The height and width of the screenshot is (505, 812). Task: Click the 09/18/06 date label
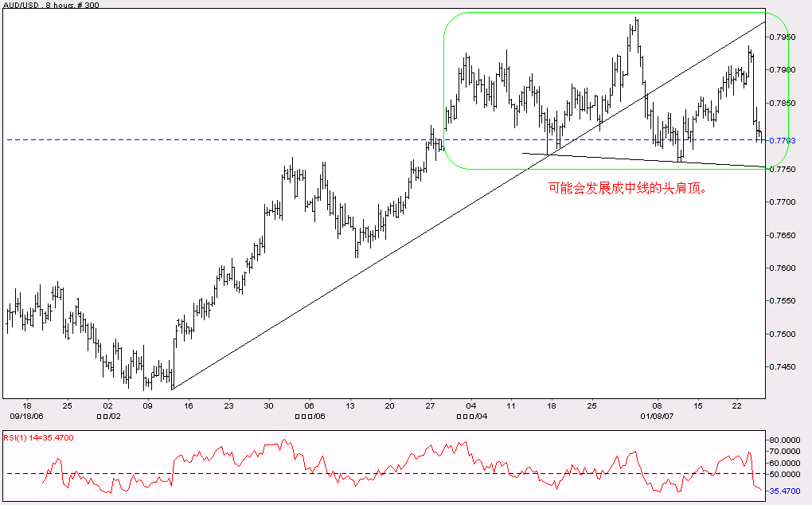26,416
